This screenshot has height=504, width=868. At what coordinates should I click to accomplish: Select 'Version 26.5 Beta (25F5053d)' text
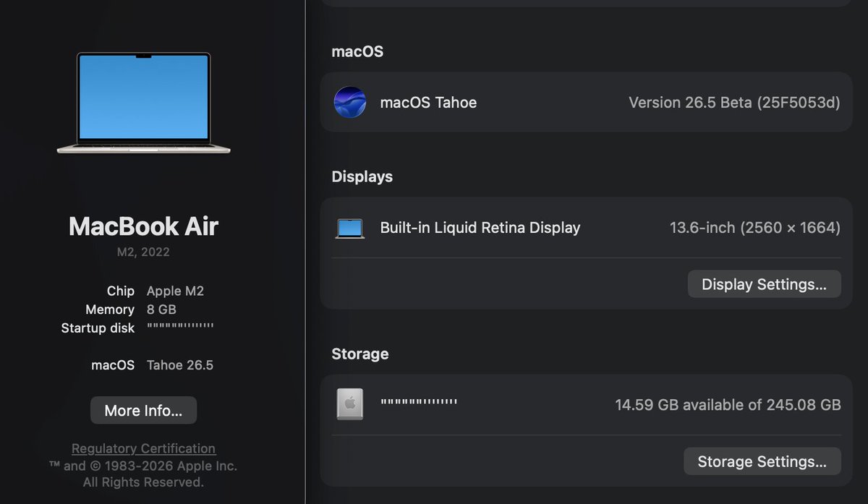pos(734,103)
